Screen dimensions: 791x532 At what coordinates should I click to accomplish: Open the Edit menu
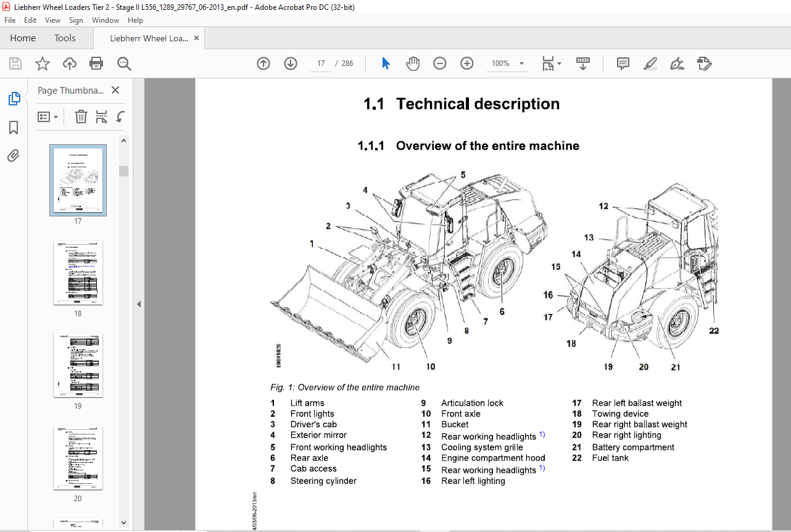click(30, 20)
